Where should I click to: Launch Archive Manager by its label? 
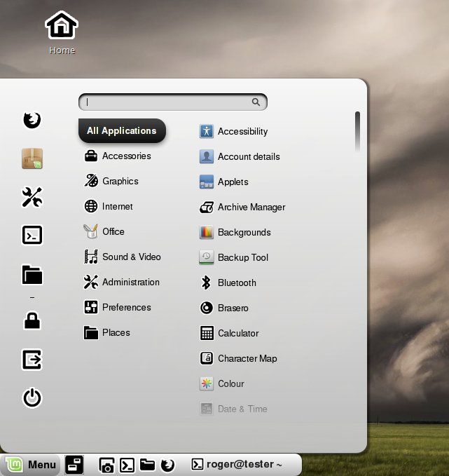click(251, 208)
